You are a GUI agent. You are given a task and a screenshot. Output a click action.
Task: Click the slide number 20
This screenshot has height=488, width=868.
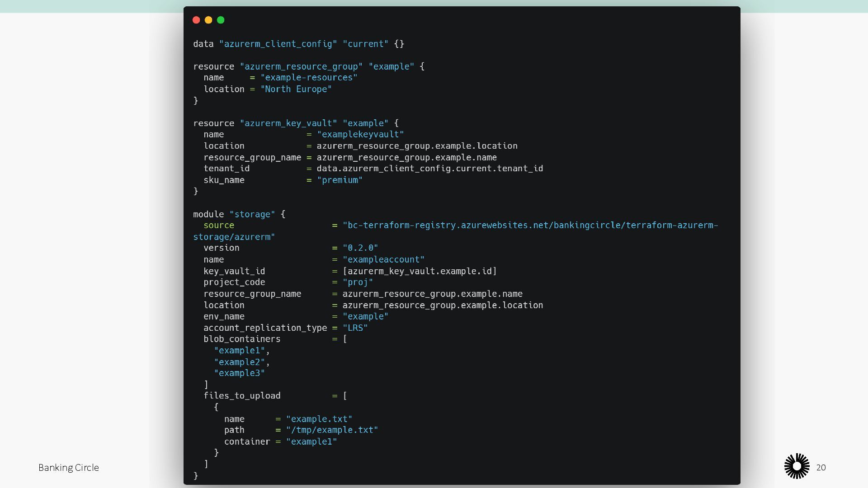821,468
